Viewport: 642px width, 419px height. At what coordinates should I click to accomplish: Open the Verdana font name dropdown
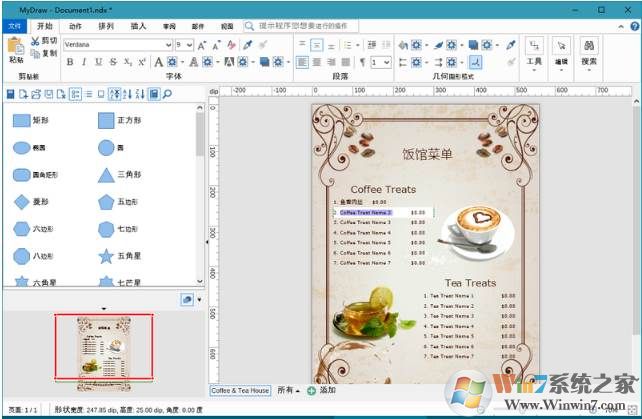click(166, 45)
